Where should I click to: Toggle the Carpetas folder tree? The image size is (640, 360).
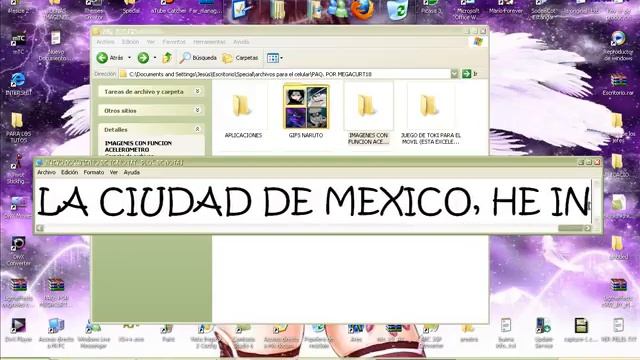click(240, 58)
